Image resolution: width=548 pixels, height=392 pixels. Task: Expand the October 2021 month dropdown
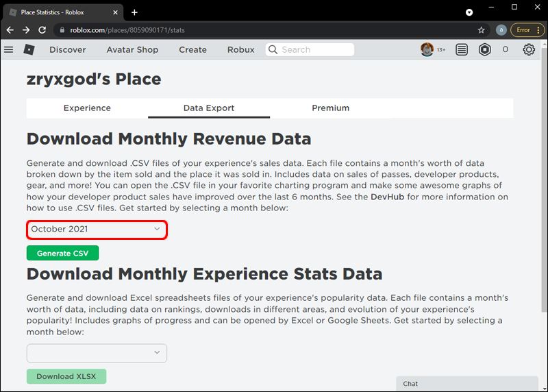pyautogui.click(x=97, y=229)
